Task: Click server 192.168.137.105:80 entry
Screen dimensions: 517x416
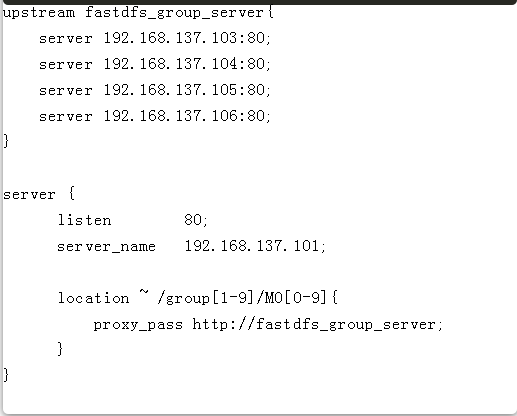Action: click(x=155, y=90)
